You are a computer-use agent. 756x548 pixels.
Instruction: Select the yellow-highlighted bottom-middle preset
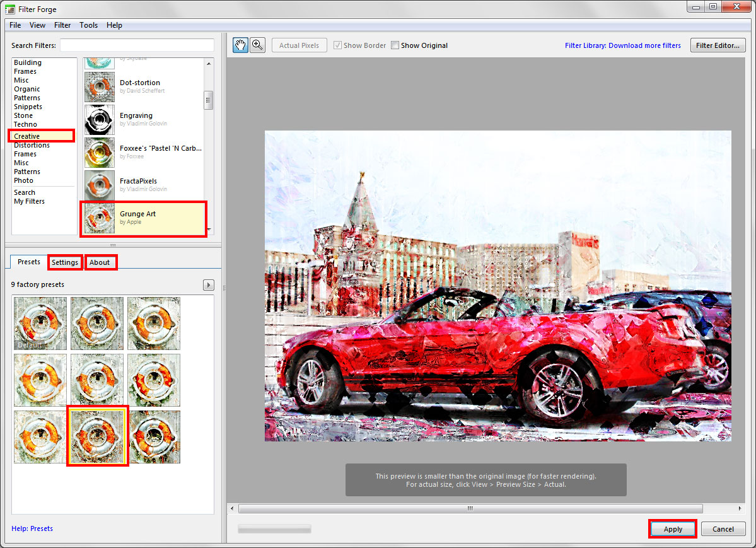pyautogui.click(x=97, y=436)
